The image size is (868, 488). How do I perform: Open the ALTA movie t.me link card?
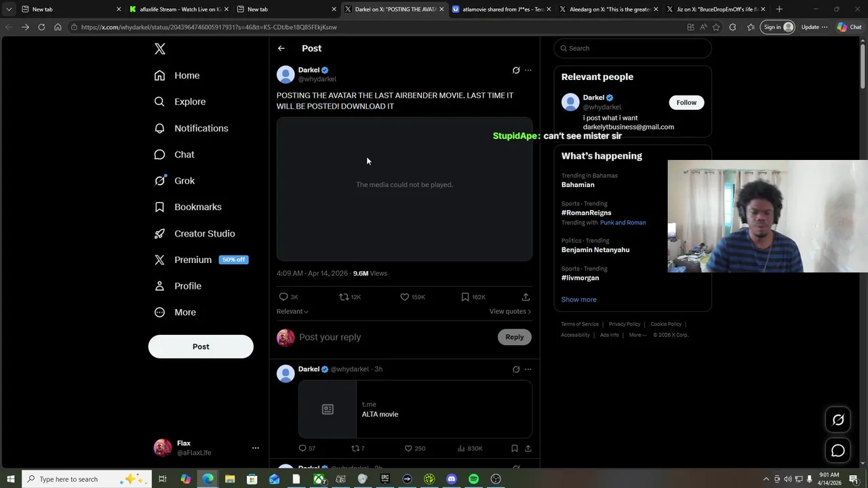click(415, 409)
